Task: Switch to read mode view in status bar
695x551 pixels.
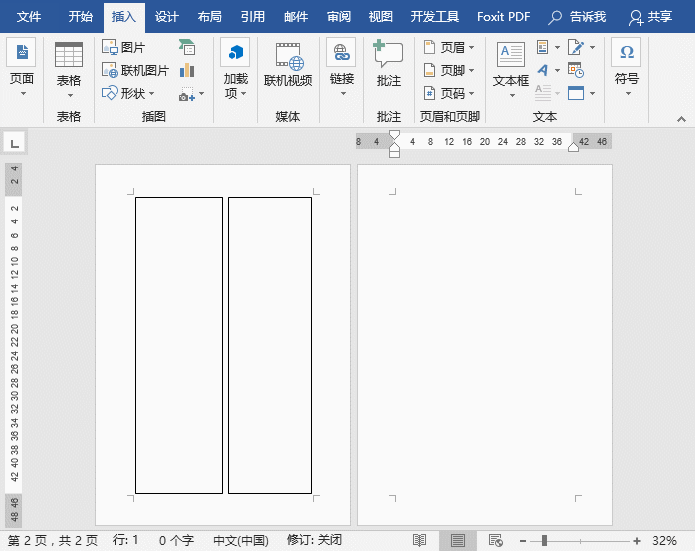Action: pyautogui.click(x=420, y=540)
